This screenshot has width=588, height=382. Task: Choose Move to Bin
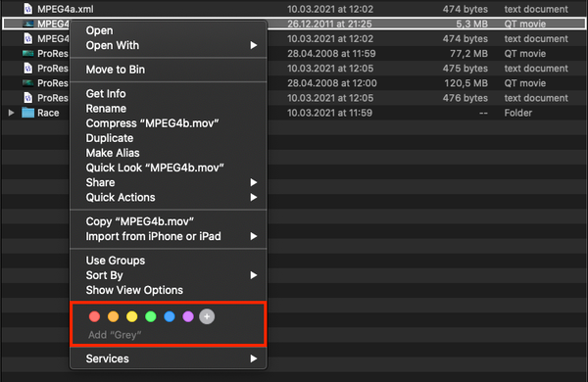(x=169, y=70)
